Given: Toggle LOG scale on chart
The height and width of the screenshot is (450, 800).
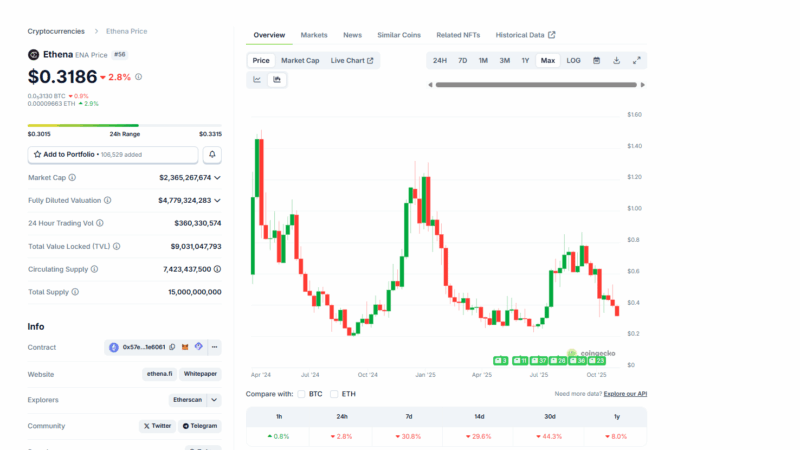Looking at the screenshot, I should 573,61.
